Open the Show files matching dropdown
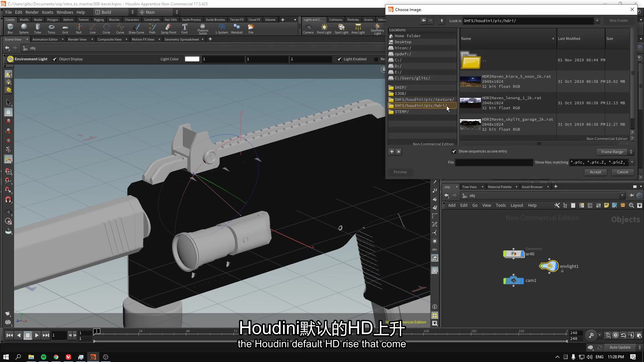 point(633,162)
